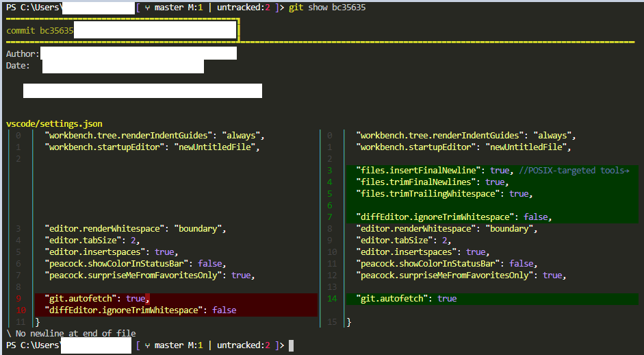This screenshot has height=355, width=644.
Task: Click red line number 10 in left pane
Action: click(x=21, y=310)
